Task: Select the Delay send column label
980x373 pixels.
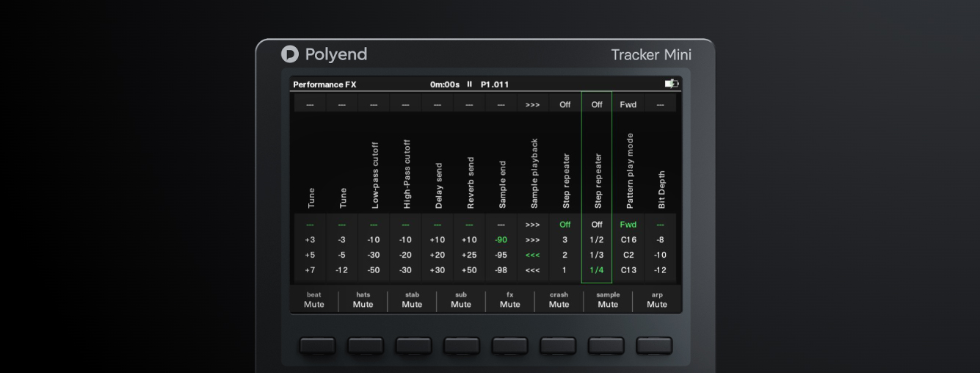Action: tap(438, 186)
